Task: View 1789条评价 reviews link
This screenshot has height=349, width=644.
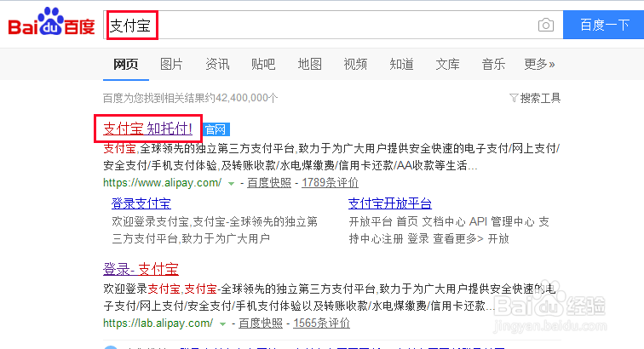Action: 331,183
